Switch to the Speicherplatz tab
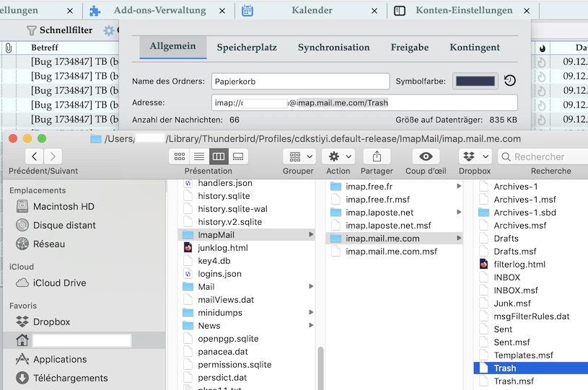 [247, 48]
